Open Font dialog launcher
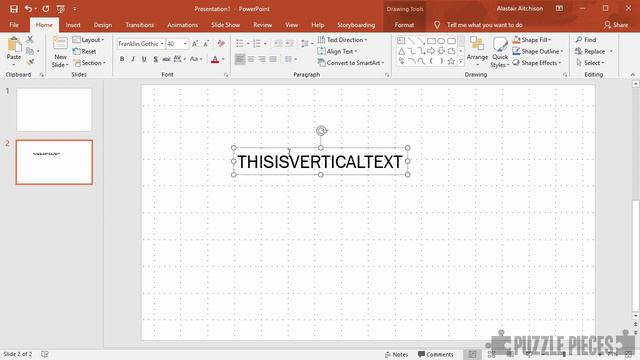This screenshot has width=640, height=360. [x=226, y=75]
